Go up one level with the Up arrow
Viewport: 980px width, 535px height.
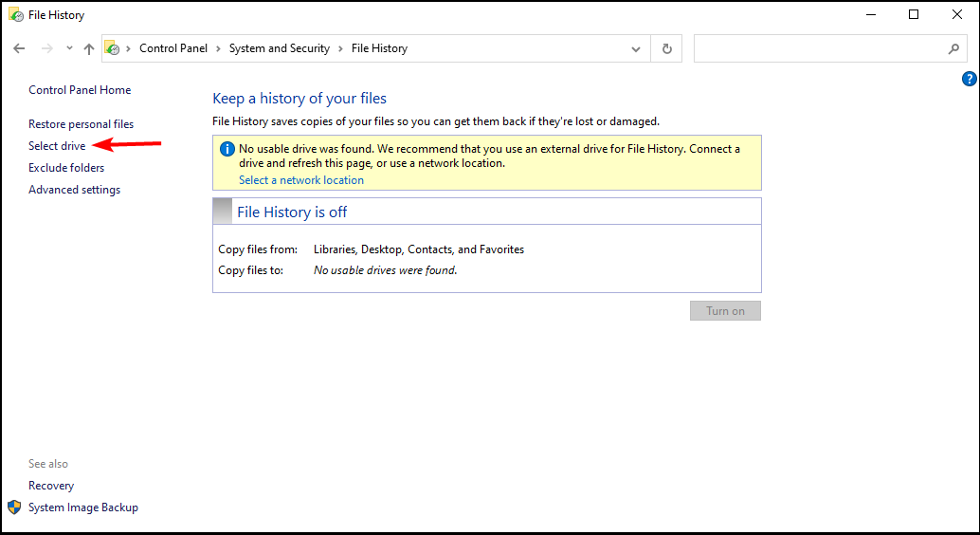click(89, 48)
